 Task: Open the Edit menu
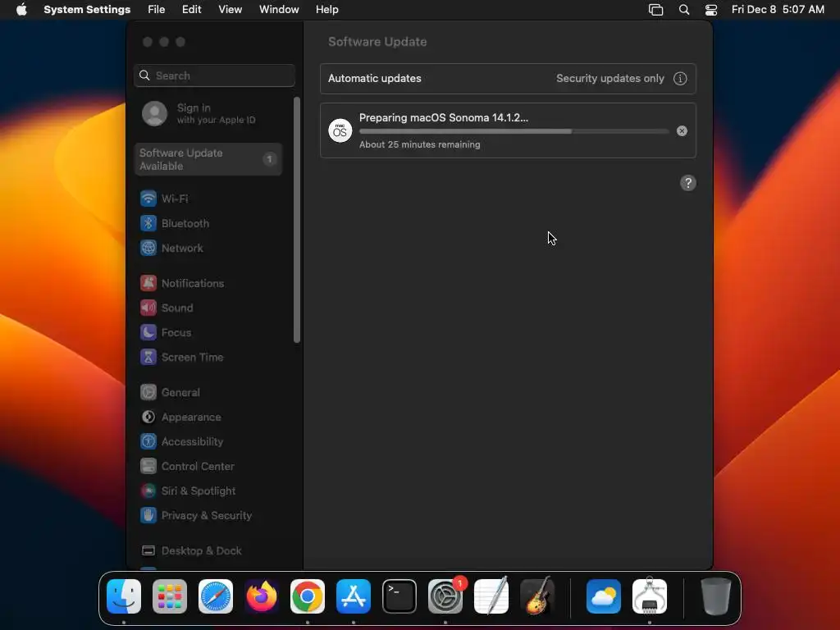click(x=191, y=10)
